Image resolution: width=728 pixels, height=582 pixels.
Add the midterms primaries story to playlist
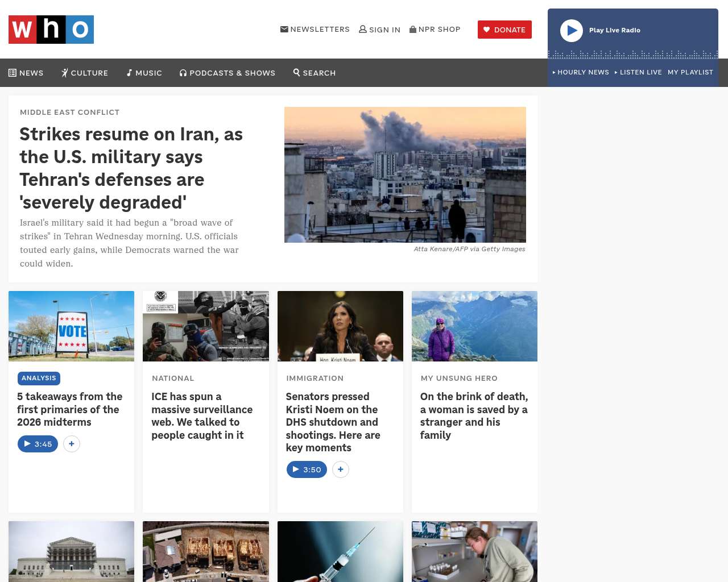point(72,444)
